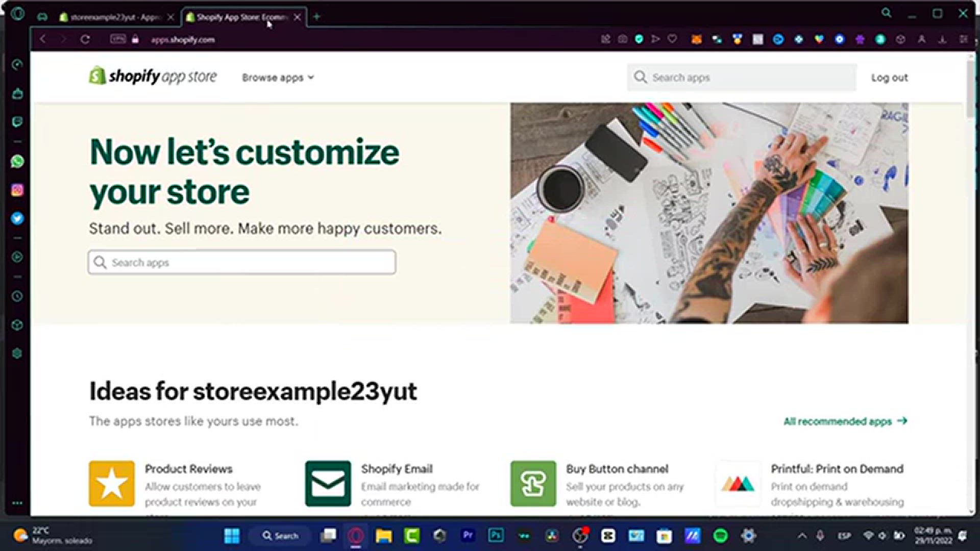Click the apps.shopify.com address field
Image resolution: width=980 pixels, height=551 pixels.
tap(183, 40)
